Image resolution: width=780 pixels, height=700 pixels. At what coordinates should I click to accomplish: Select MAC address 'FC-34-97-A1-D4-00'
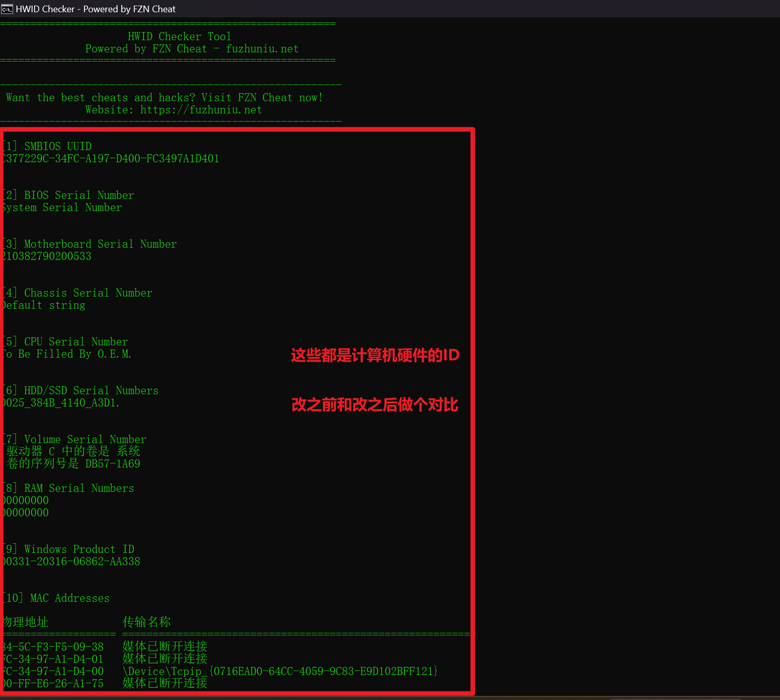pyautogui.click(x=52, y=672)
